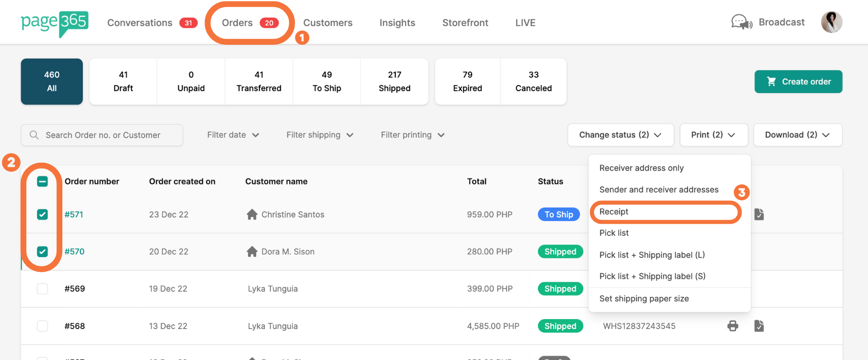The image size is (868, 360).
Task: Select the checkbox for order #569
Action: [43, 289]
